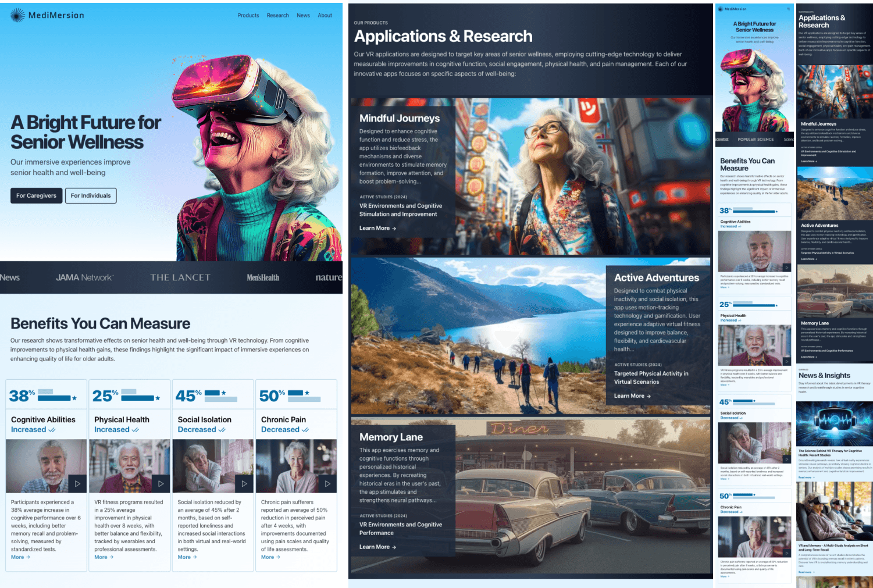Play the Chronic Pain patient video
Screen dimensions: 873x588
[x=328, y=483]
